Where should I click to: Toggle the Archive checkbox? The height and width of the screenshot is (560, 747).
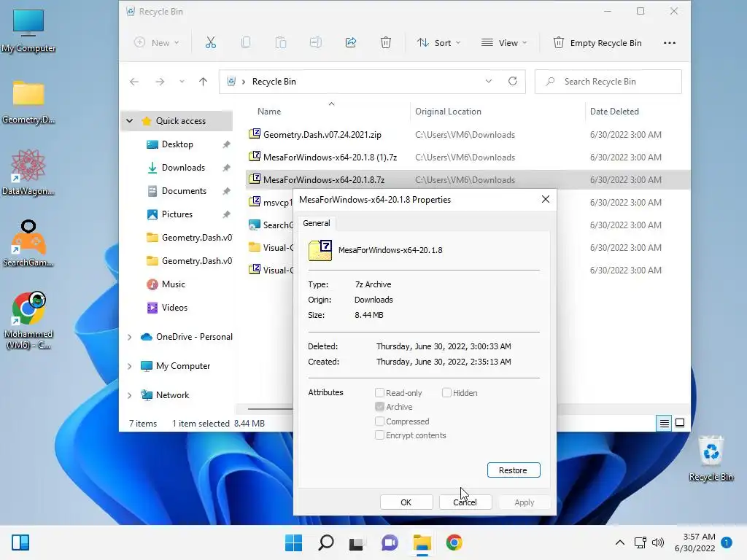click(379, 407)
